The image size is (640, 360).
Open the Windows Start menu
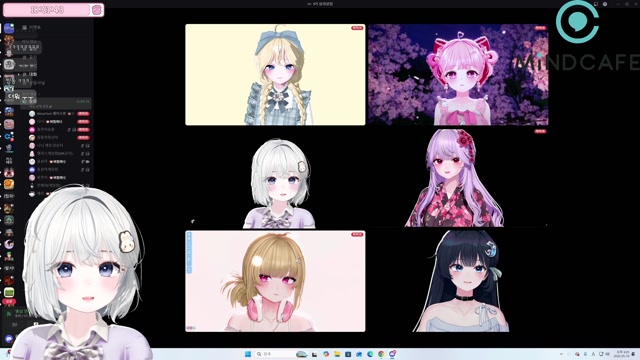pyautogui.click(x=248, y=354)
